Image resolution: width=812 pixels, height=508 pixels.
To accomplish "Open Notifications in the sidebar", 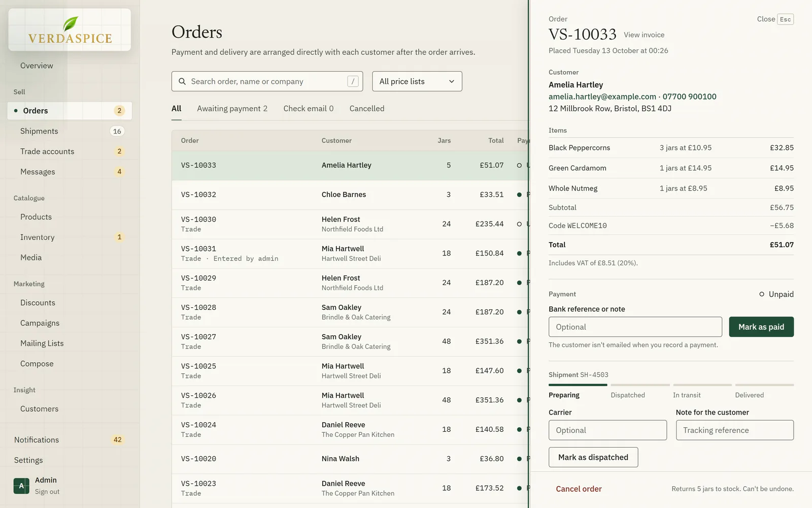I will [x=70, y=440].
